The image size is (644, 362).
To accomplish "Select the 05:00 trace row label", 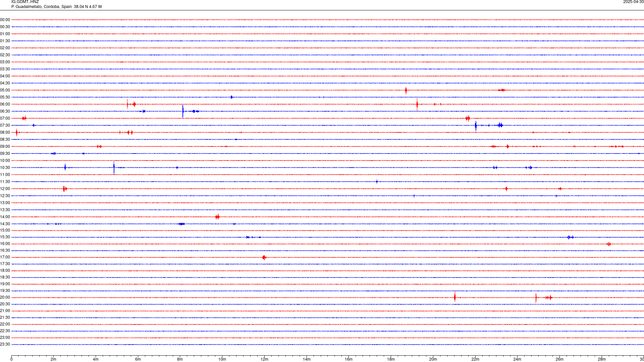I will [5, 90].
